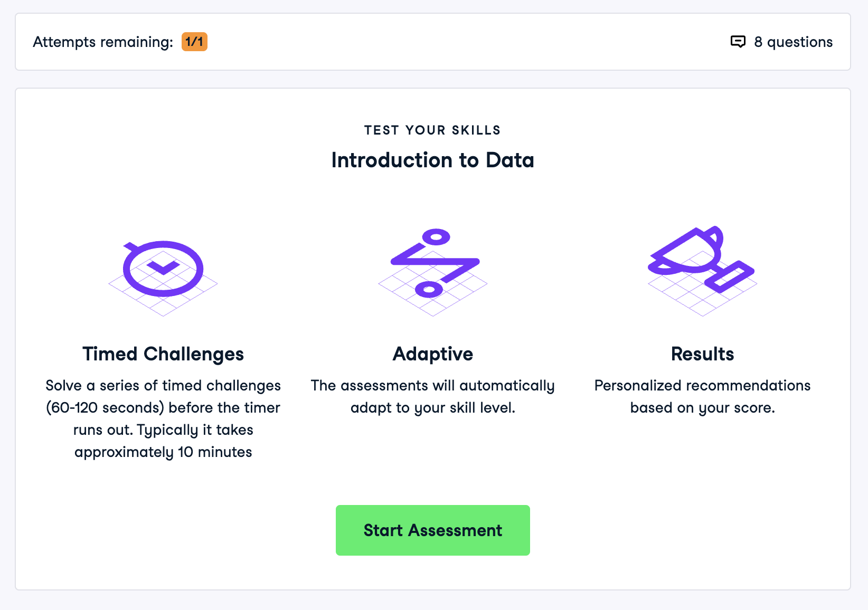868x610 pixels.
Task: Click the Adaptive description paragraph
Action: click(432, 396)
